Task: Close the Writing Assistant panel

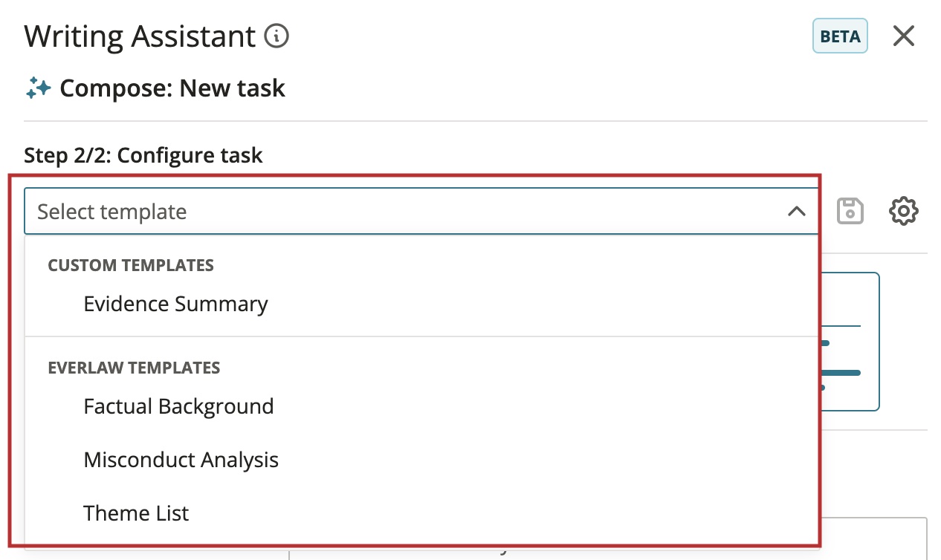Action: 903,36
